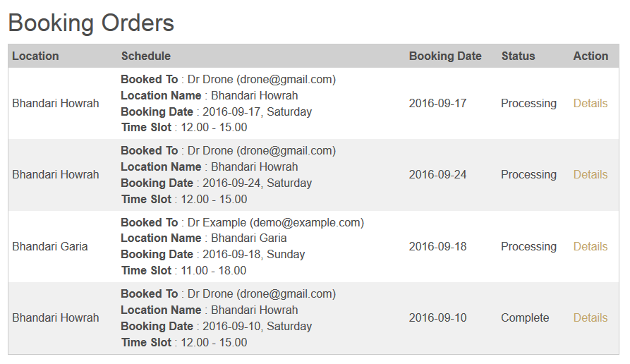Click 2016-09-10 in the Booking Date column
The height and width of the screenshot is (364, 630).
click(x=437, y=318)
